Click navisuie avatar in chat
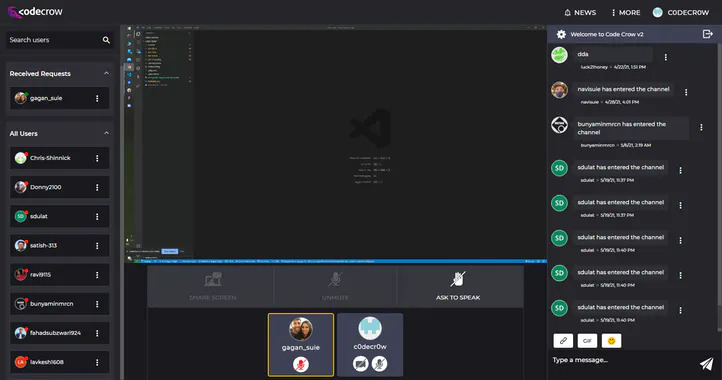722x380 pixels. 559,90
